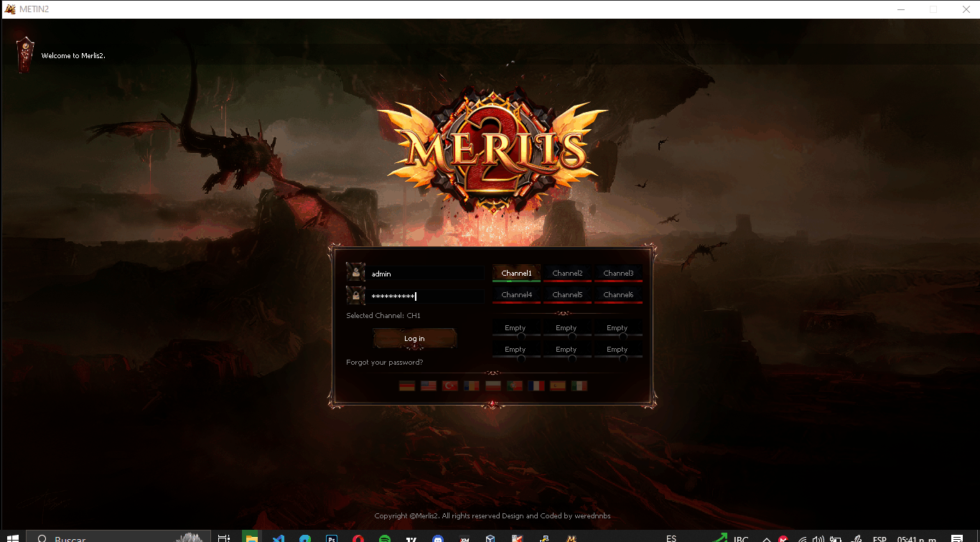Select Channel2 server channel
980x542 pixels.
point(567,274)
